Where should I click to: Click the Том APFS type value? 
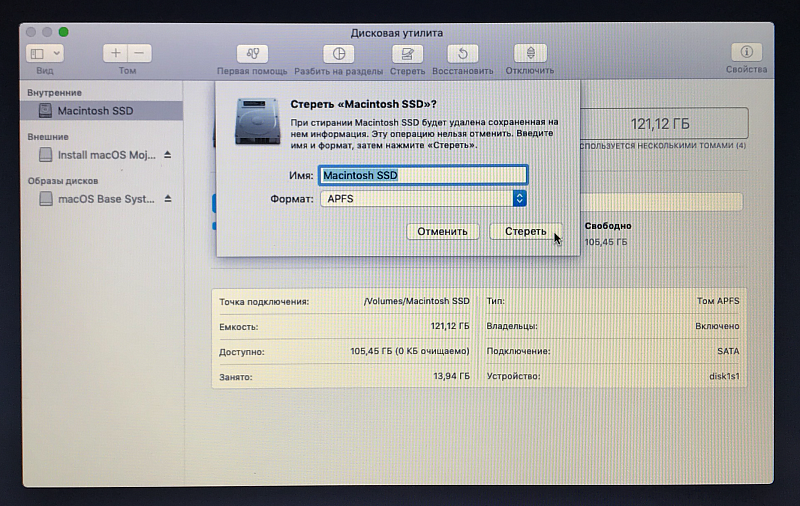[x=718, y=301]
